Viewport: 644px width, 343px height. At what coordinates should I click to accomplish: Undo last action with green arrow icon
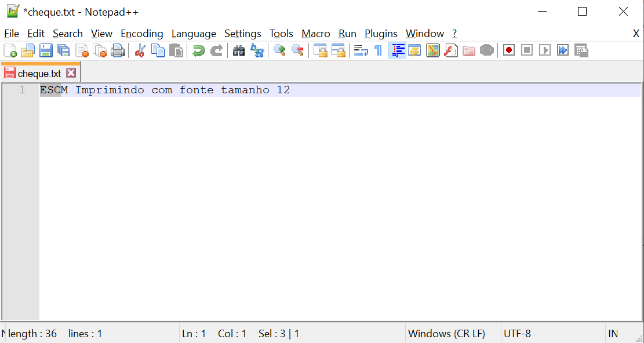[198, 50]
